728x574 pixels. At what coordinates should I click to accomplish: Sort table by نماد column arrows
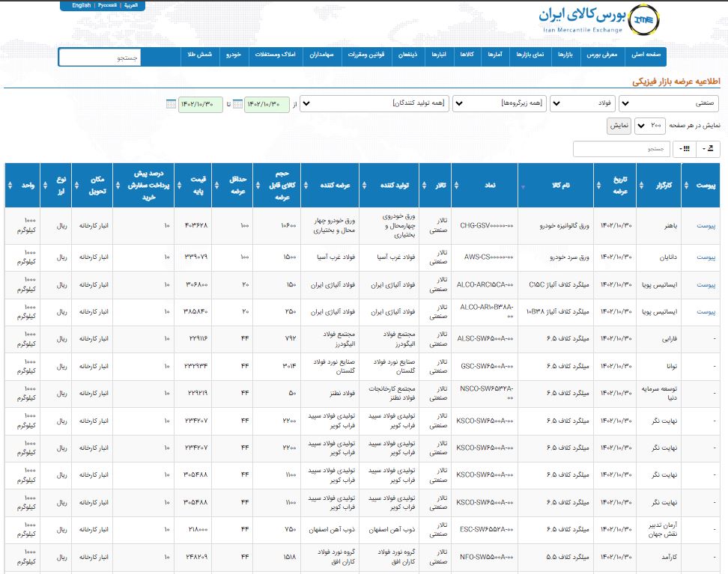tap(456, 185)
